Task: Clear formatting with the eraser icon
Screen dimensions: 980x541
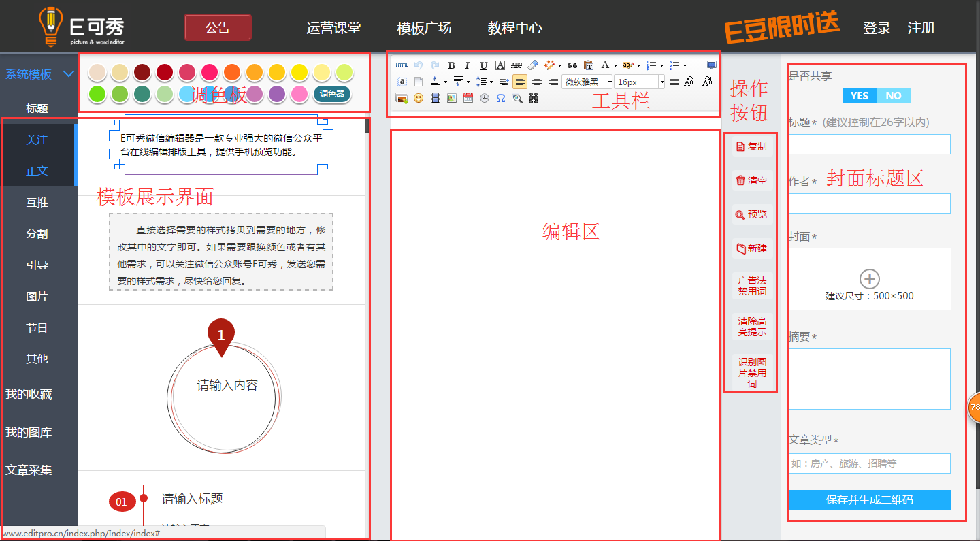Action: click(533, 65)
